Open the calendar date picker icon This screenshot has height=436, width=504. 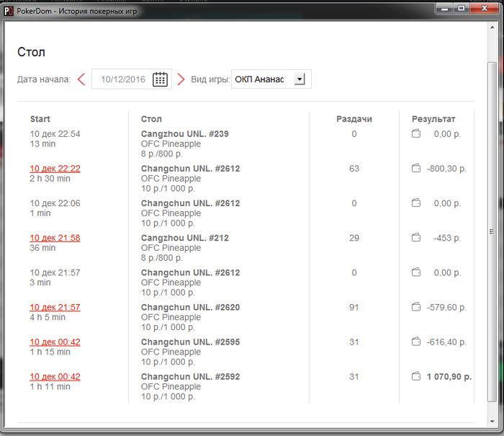160,79
